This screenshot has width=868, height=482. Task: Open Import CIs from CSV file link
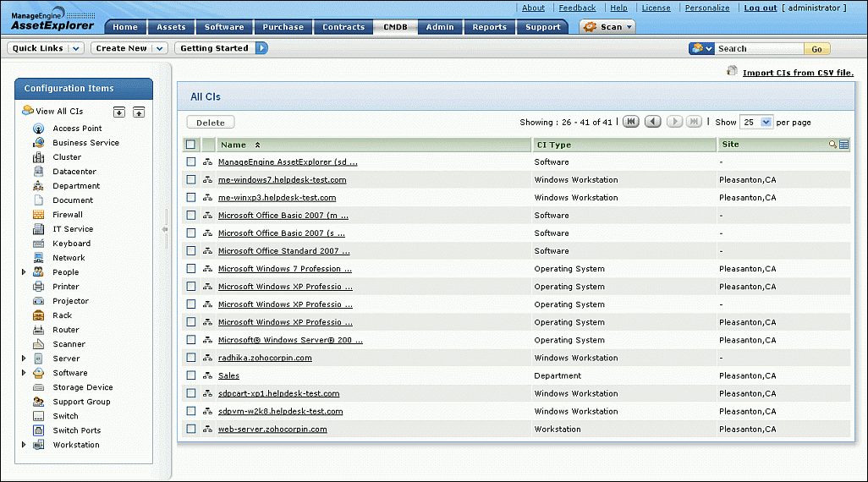[798, 73]
